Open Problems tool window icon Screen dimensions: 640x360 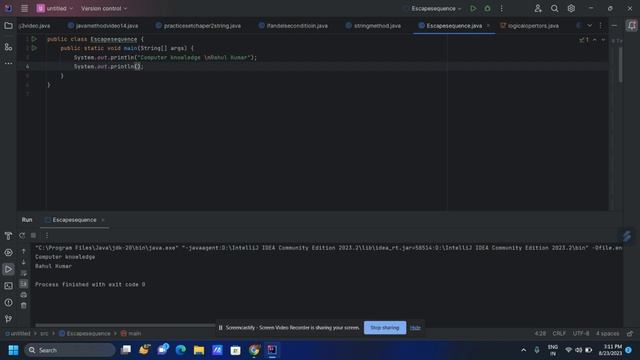8,303
